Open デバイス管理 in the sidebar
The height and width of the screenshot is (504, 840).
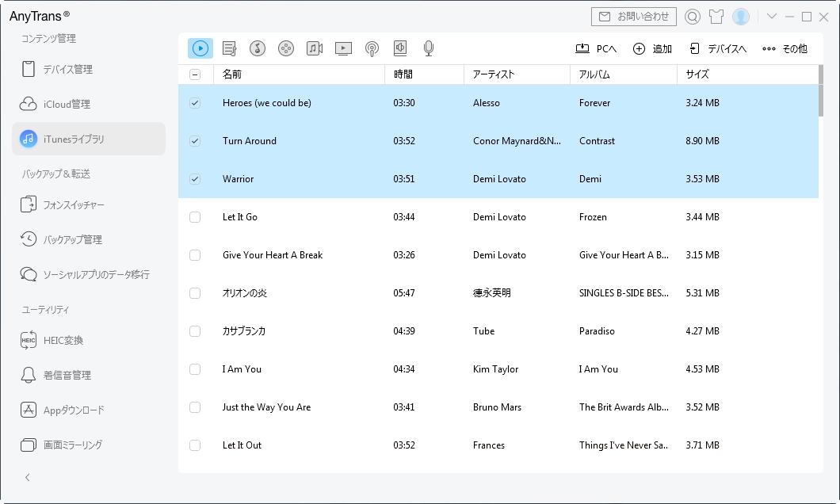89,69
